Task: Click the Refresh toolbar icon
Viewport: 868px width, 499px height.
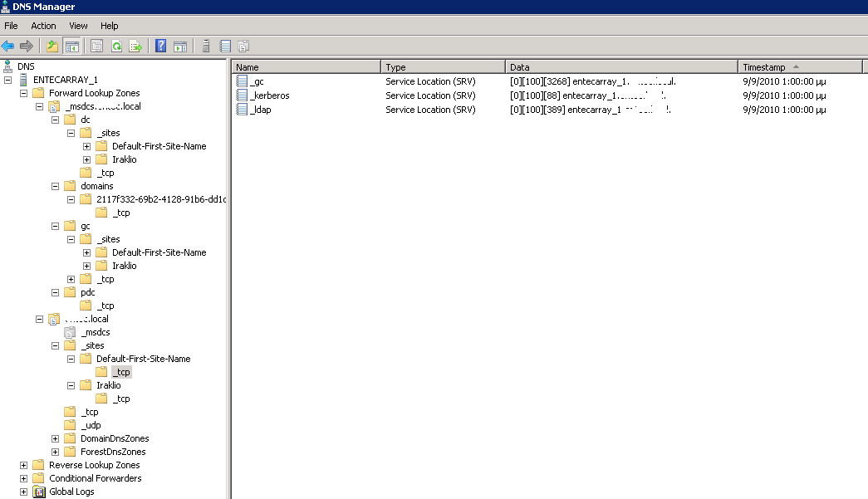Action: [x=116, y=46]
